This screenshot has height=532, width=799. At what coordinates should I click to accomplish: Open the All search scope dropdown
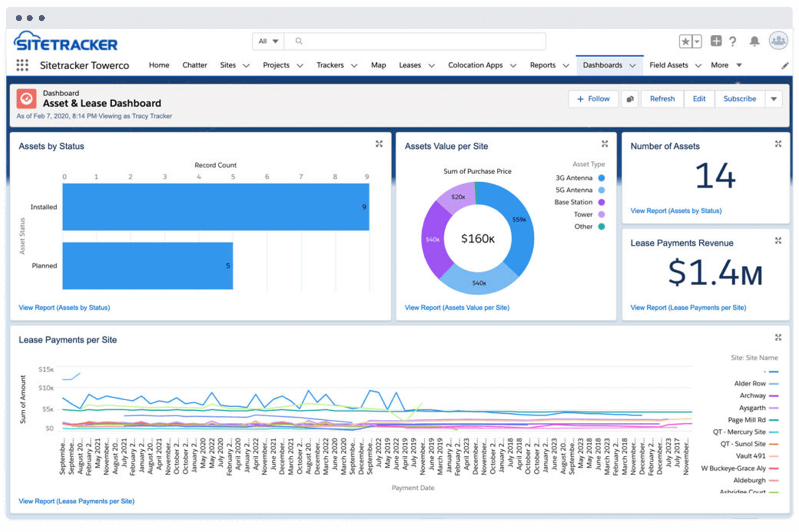(x=268, y=41)
